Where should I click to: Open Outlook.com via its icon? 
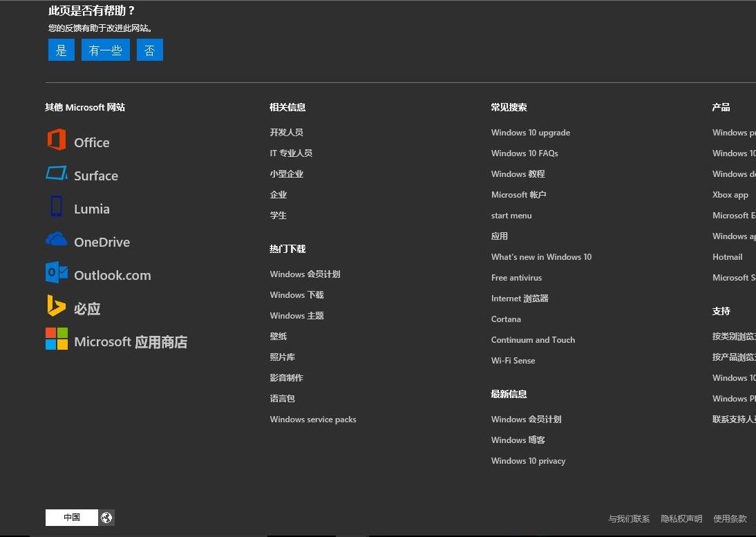coord(55,274)
